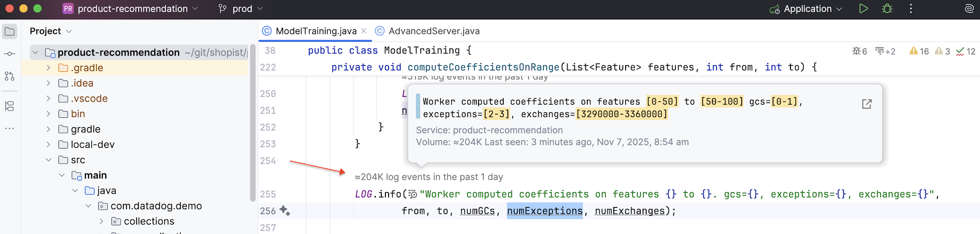This screenshot has width=980, height=234.
Task: Click the 204K log events inlay link
Action: (429, 177)
